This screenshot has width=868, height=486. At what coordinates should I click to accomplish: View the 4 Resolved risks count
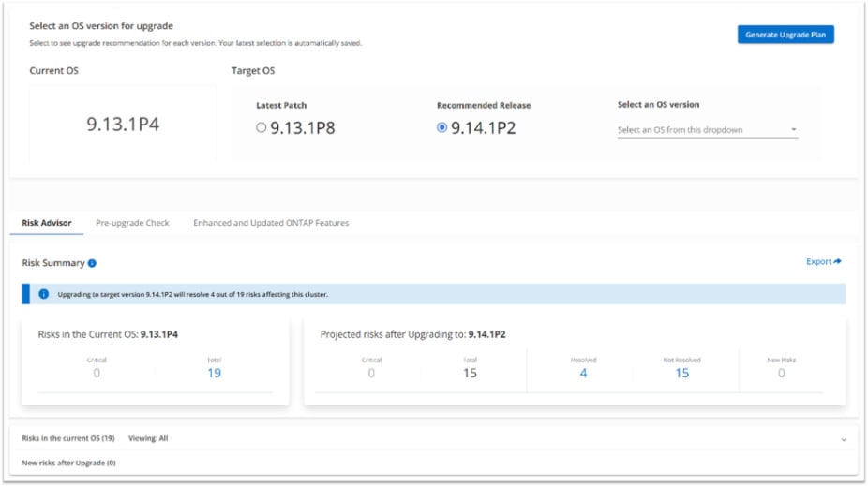[x=583, y=373]
